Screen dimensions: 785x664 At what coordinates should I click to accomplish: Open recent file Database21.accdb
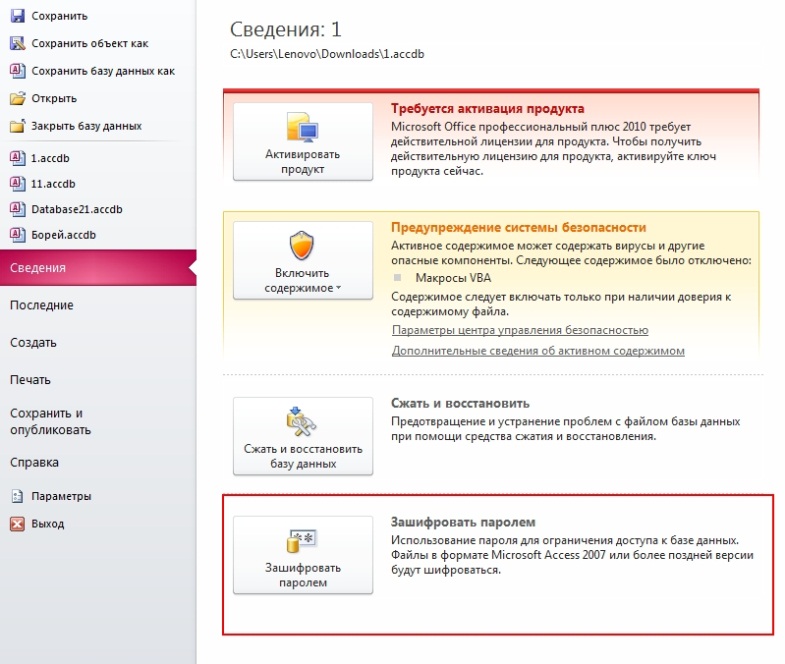(x=77, y=209)
